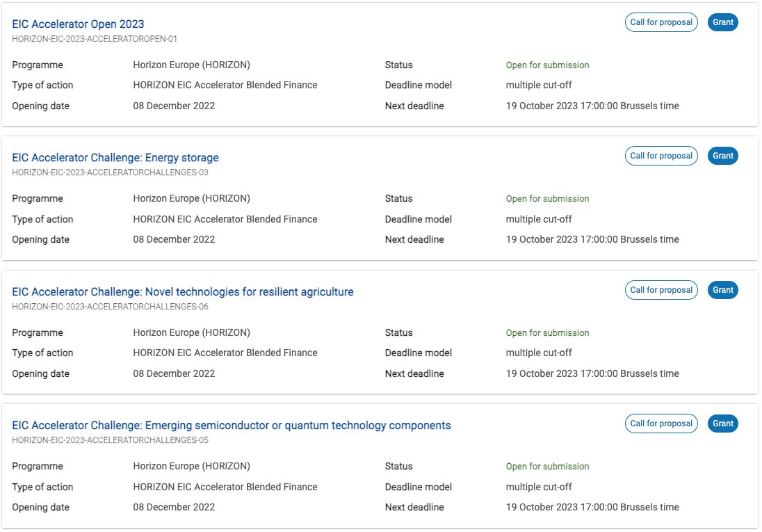762x532 pixels.
Task: Click Open for submission status in Accelerator Open 2023
Action: [547, 65]
